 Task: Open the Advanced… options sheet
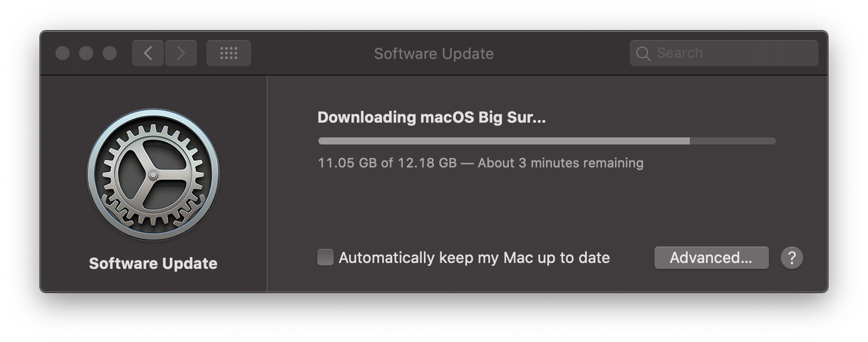[x=711, y=258]
